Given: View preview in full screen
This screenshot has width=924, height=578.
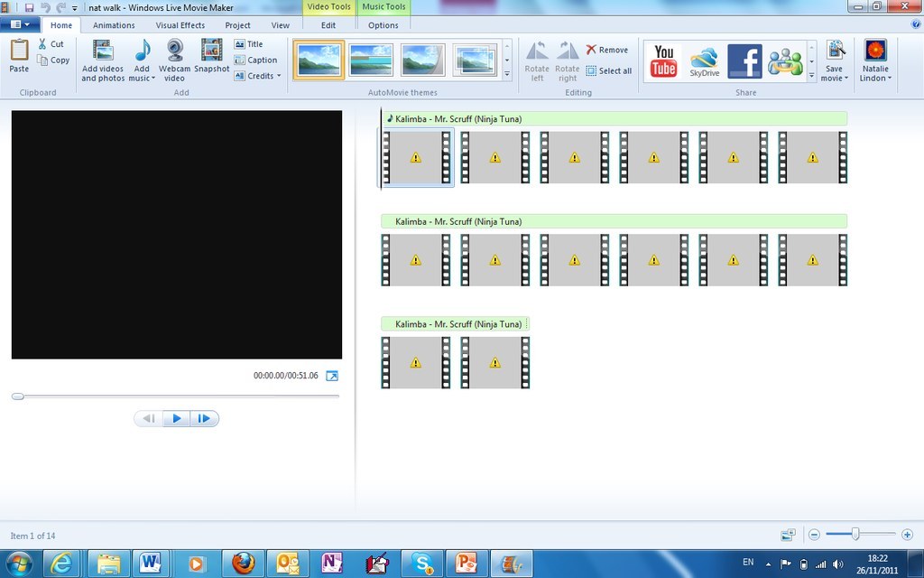Looking at the screenshot, I should [x=332, y=376].
